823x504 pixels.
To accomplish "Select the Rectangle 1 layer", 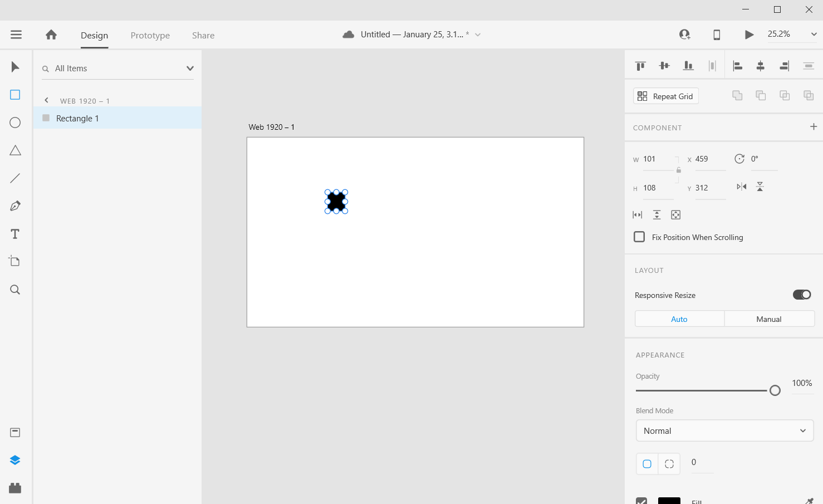I will [117, 118].
